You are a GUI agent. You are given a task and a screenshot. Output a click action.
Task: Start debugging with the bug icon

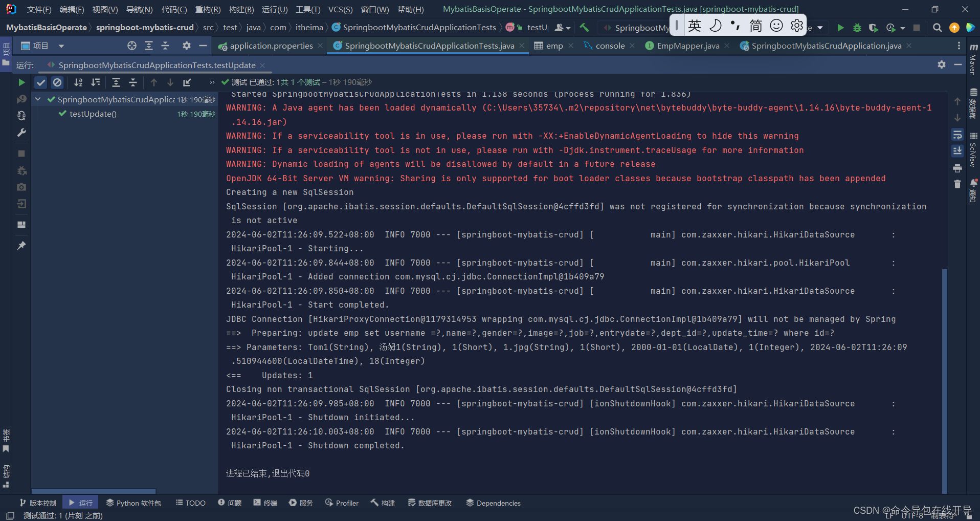[857, 28]
